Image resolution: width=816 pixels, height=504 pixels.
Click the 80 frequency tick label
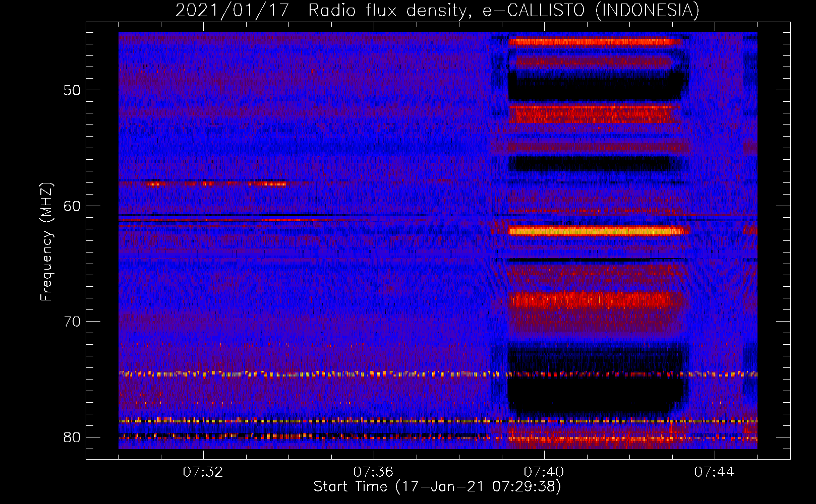72,437
